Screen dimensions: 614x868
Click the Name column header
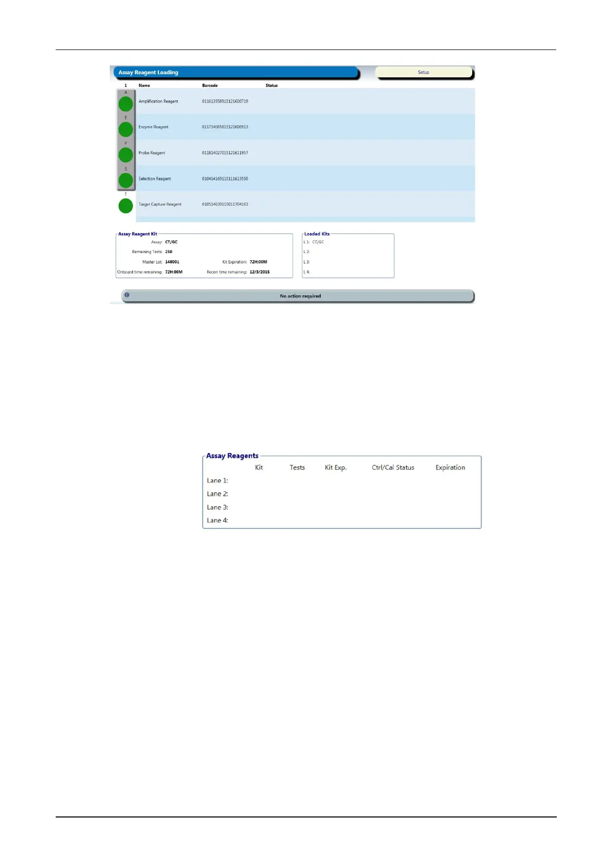point(144,86)
